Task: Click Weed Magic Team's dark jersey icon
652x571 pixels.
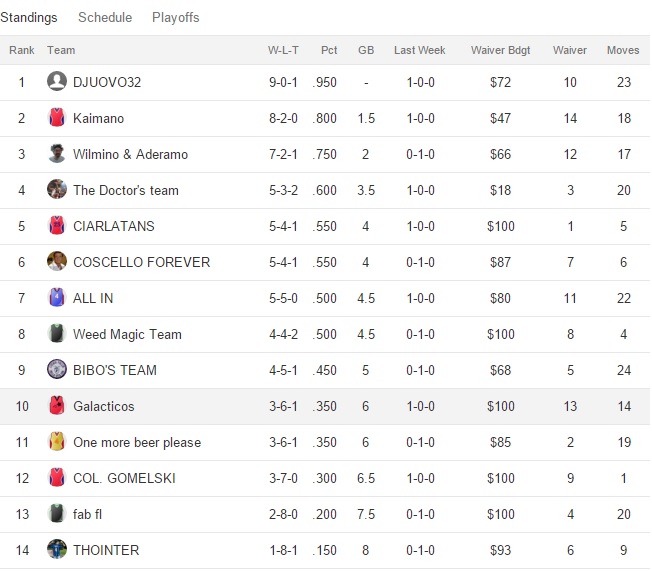Action: pos(57,334)
